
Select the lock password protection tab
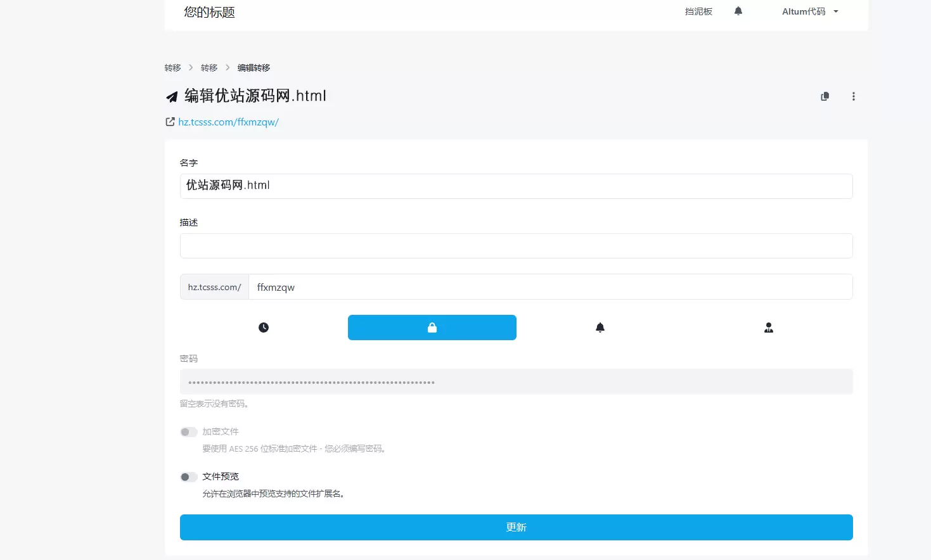[432, 328]
